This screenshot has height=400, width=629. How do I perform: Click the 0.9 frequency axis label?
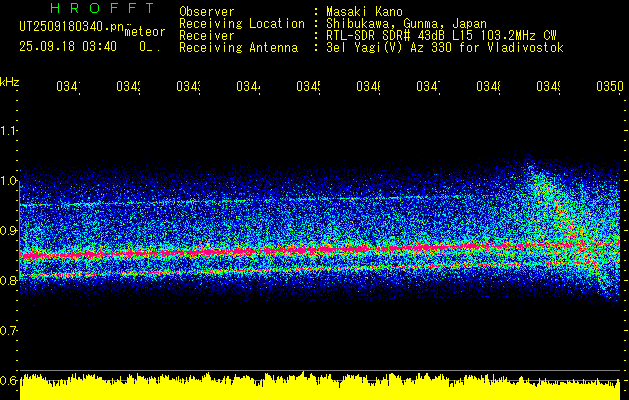tap(9, 231)
